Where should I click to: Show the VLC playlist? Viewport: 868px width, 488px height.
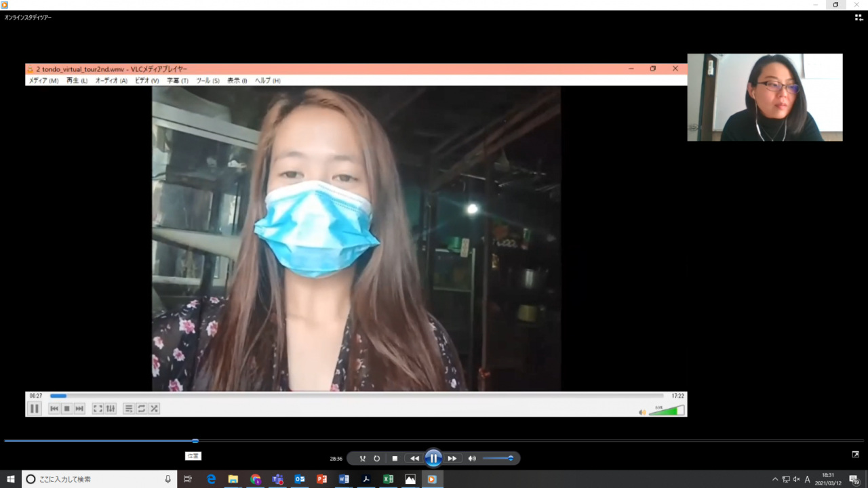tap(129, 409)
